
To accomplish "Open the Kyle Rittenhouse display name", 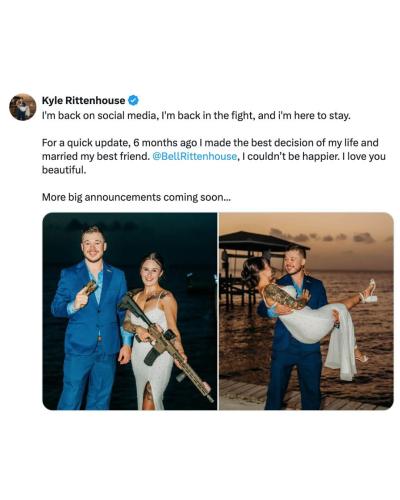I will click(84, 100).
